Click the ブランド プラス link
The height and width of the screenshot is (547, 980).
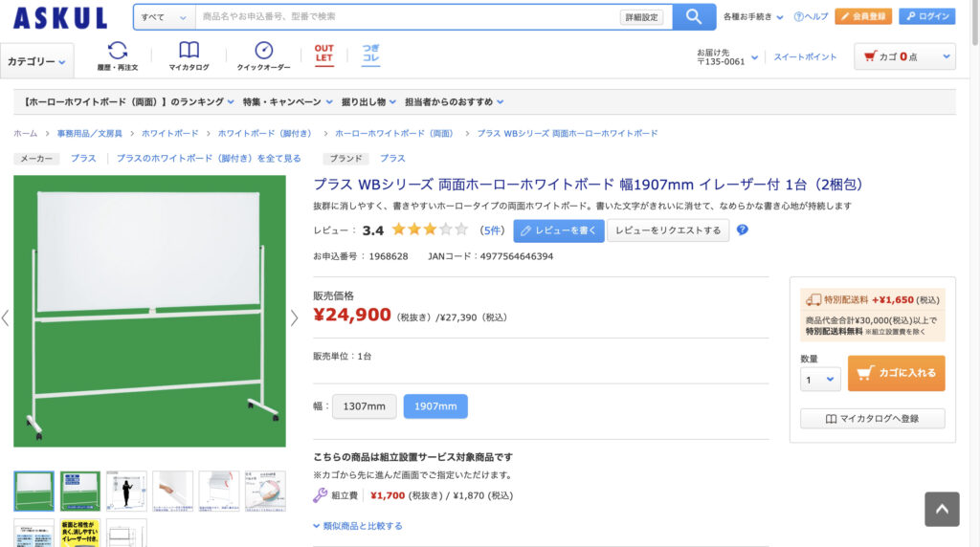pos(392,158)
